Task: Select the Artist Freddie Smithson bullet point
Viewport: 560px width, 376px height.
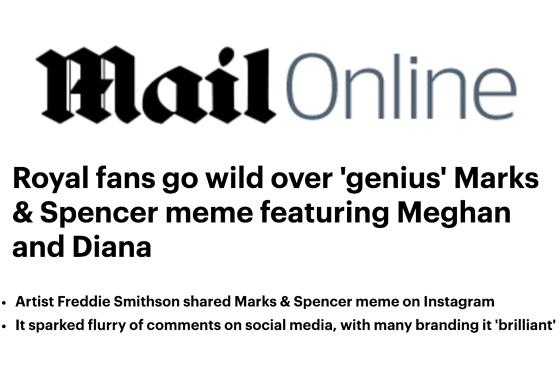Action: tap(255, 302)
